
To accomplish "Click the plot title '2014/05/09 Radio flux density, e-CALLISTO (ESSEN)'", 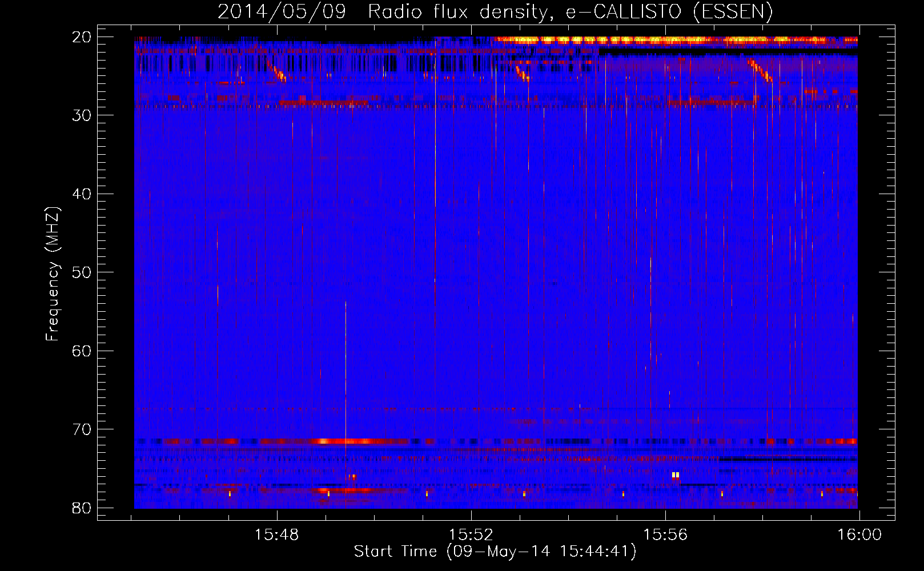I will click(x=495, y=11).
